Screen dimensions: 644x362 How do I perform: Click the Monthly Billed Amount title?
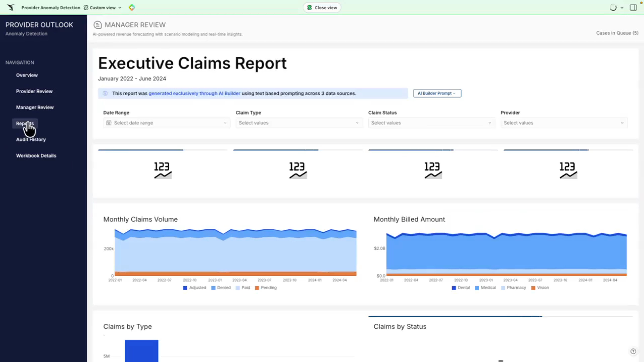pos(409,219)
